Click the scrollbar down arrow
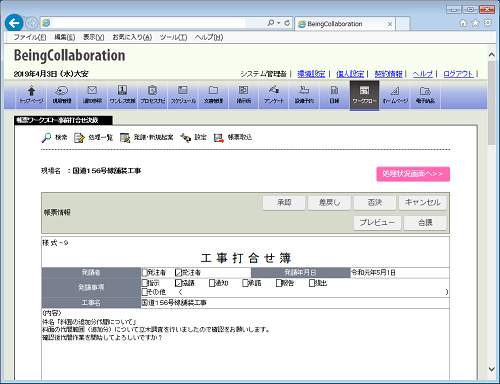 click(491, 369)
